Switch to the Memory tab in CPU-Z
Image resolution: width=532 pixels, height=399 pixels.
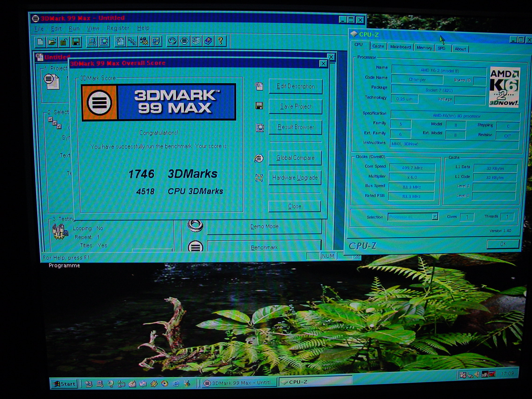pos(424,48)
